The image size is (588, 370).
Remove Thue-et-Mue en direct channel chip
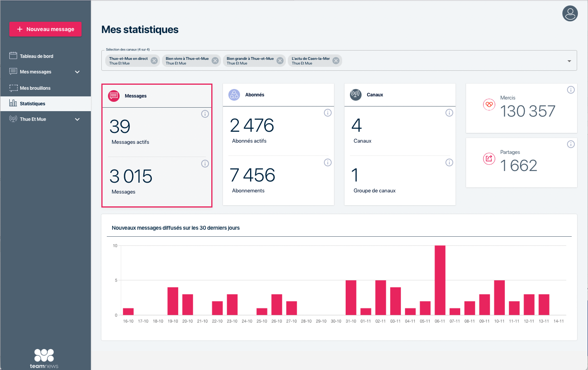(x=154, y=61)
